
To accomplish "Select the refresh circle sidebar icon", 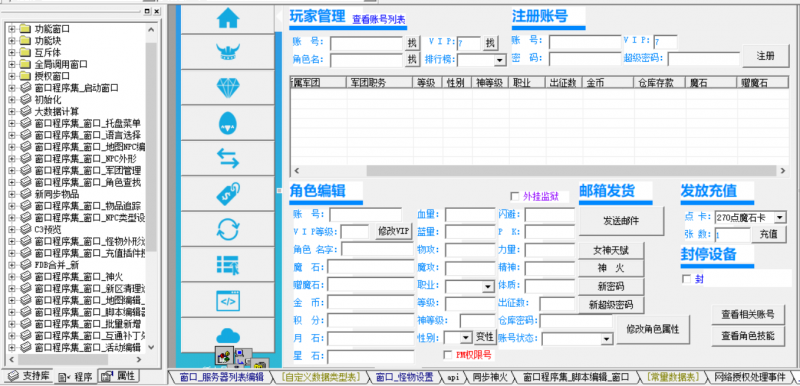I will coord(228,229).
